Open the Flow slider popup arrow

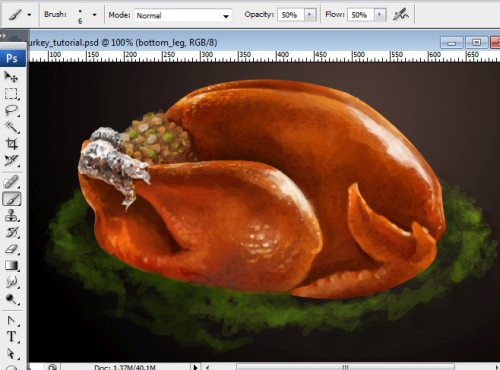(380, 15)
